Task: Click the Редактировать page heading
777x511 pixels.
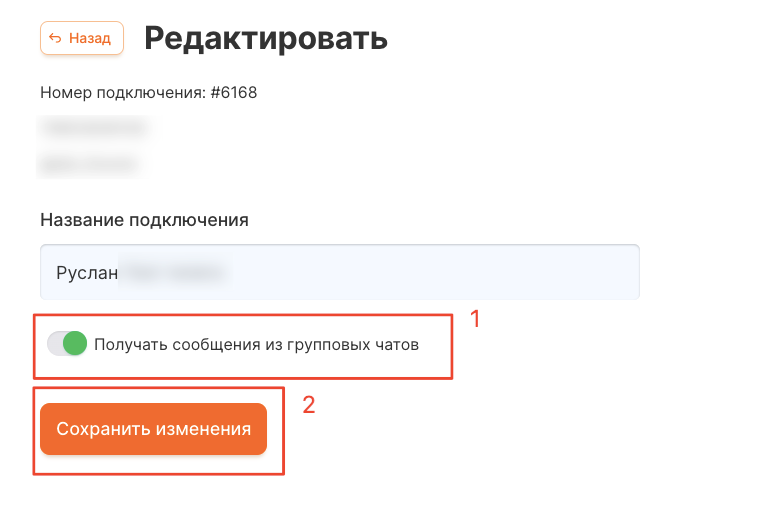Action: 265,38
